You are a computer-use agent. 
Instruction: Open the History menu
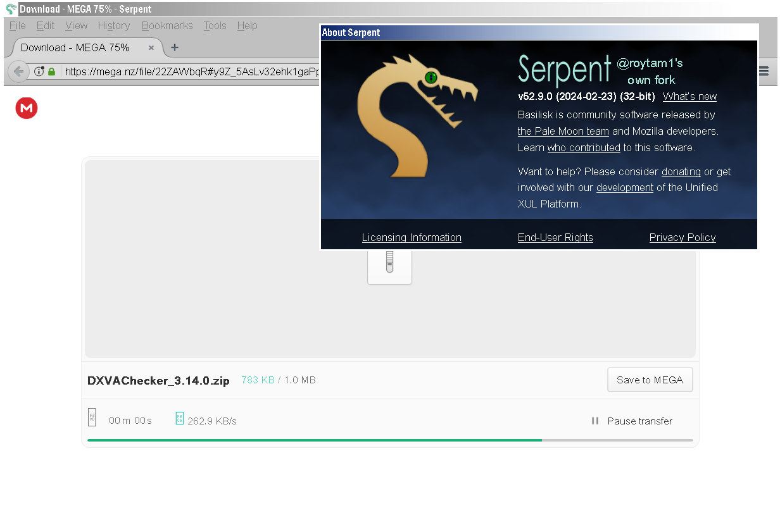[114, 26]
